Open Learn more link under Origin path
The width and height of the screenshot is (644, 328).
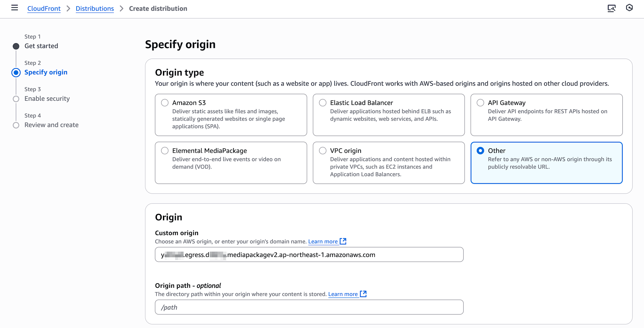coord(343,294)
